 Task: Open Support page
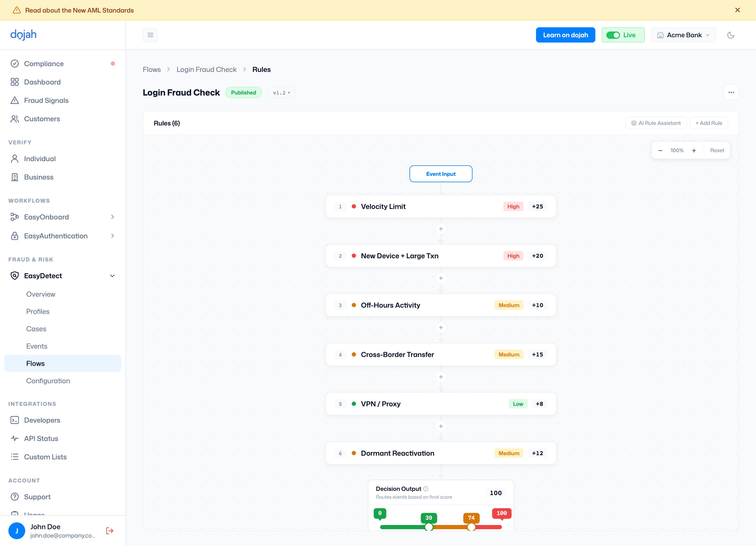click(x=63, y=497)
